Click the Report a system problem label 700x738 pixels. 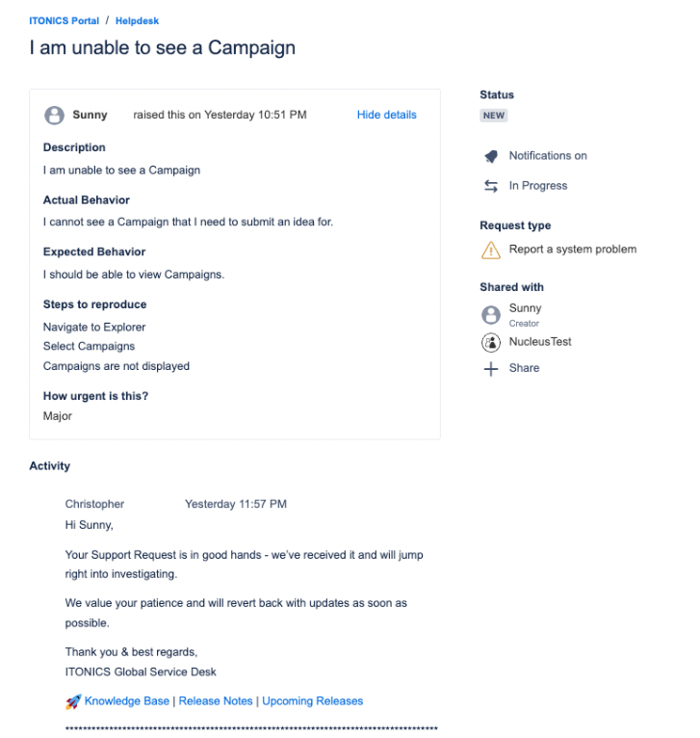pos(572,250)
